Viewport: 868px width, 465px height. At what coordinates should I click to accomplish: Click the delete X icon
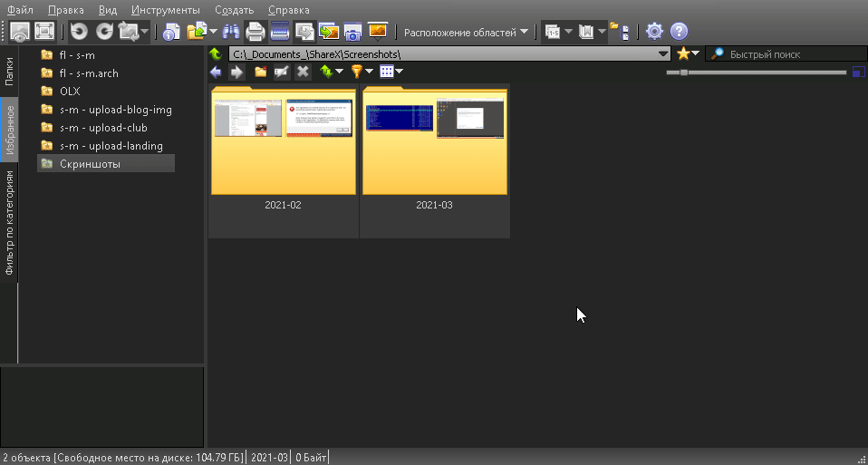point(303,72)
